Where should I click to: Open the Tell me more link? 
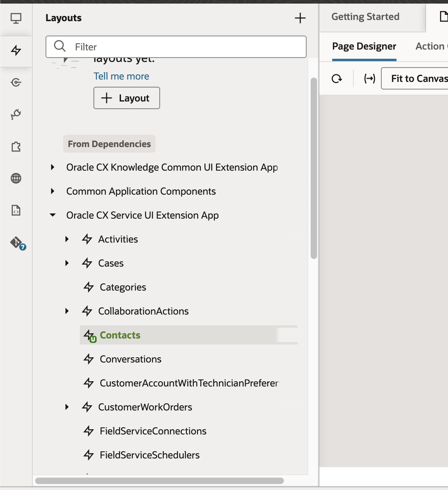click(121, 76)
